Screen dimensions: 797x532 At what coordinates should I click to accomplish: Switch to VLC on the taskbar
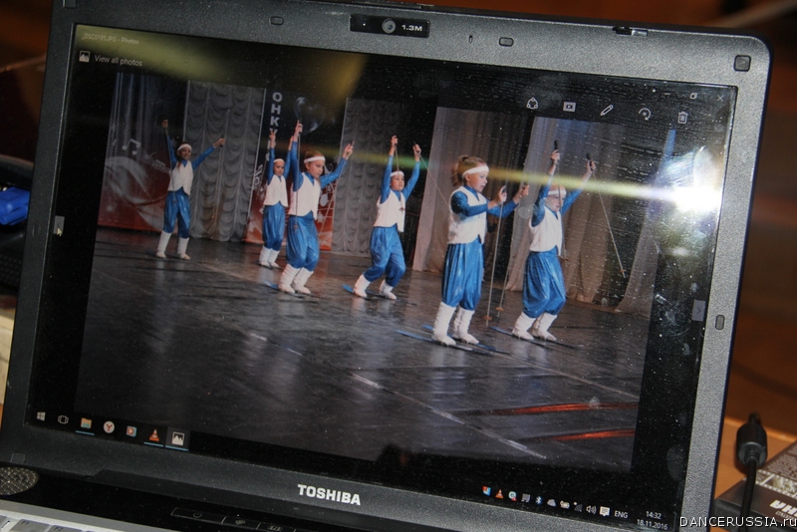(x=154, y=435)
